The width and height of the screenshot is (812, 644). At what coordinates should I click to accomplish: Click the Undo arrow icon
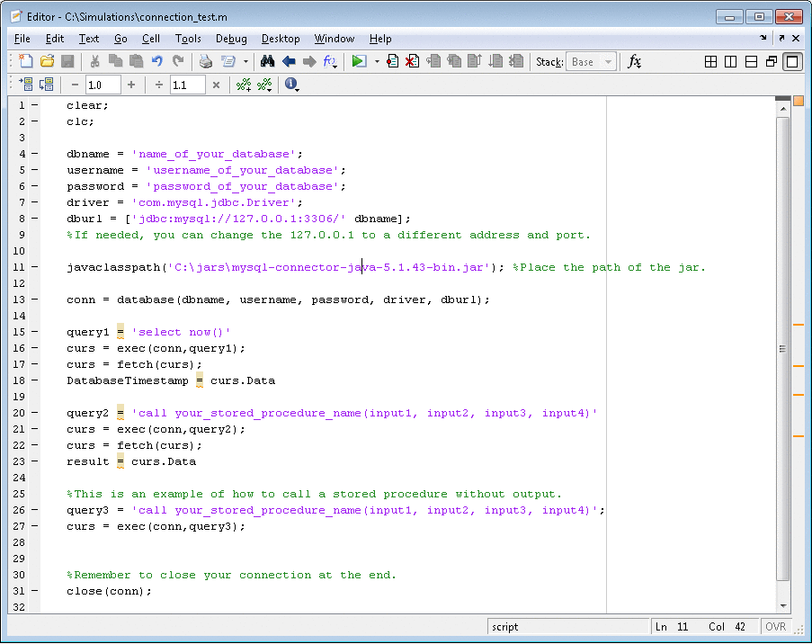(x=157, y=61)
